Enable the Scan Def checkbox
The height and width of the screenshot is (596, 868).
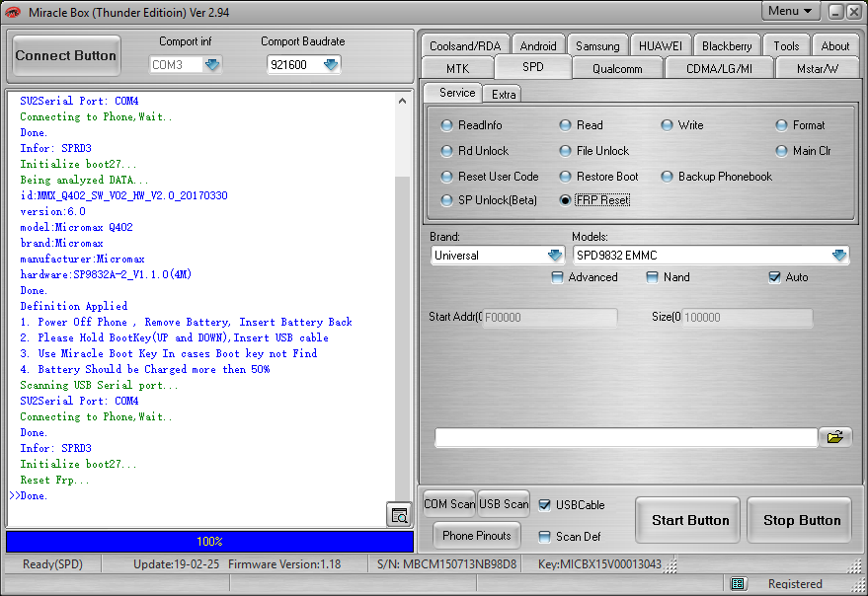point(570,536)
